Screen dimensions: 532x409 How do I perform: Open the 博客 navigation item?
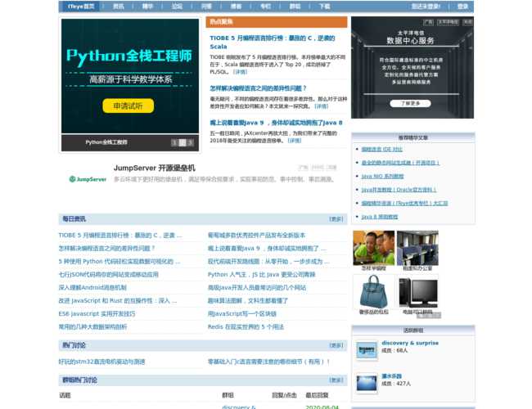(237, 7)
